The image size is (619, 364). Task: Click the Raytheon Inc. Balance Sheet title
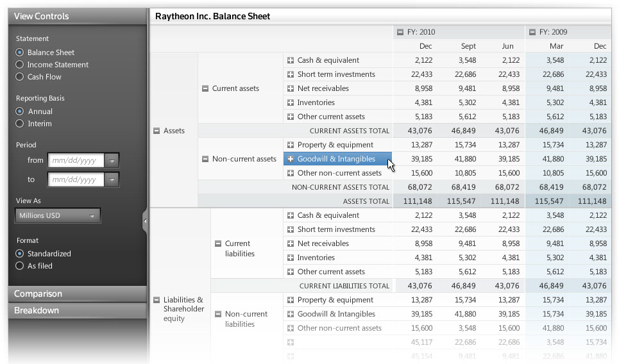[x=212, y=16]
